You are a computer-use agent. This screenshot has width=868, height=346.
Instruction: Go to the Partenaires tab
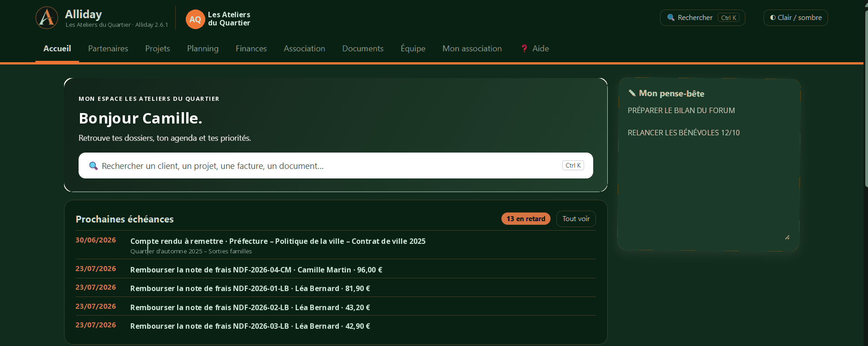(108, 49)
